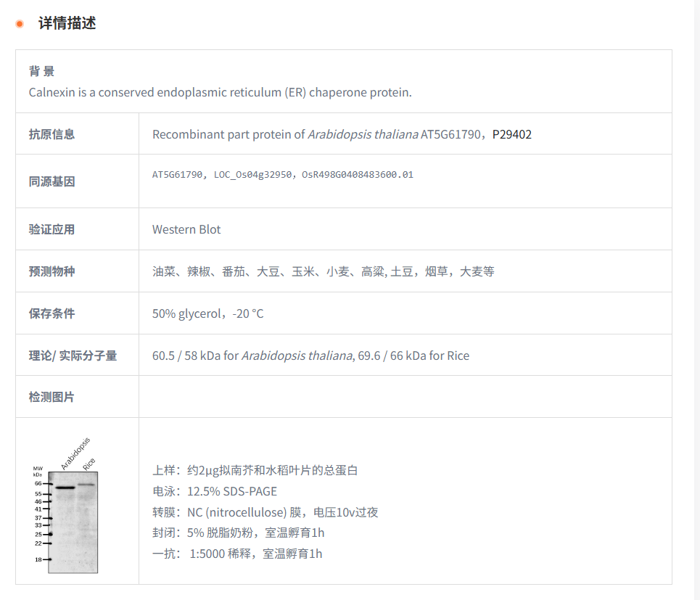Click the 背景 row heading
The width and height of the screenshot is (700, 600).
tap(41, 71)
